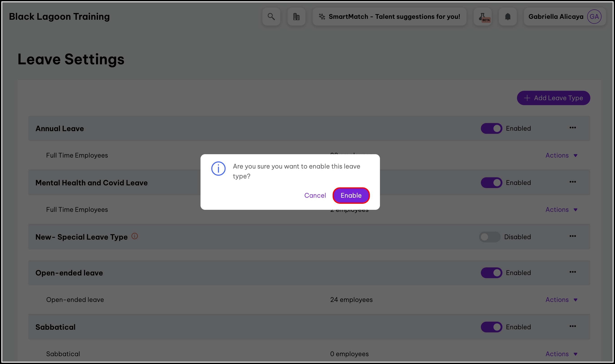Open the company building icon
615x364 pixels.
click(296, 17)
